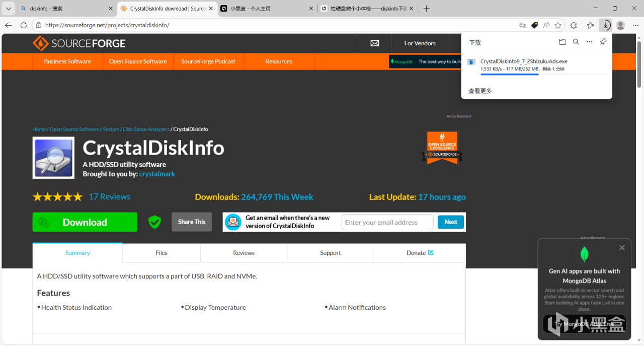Click the email subscription envelope icon

click(x=233, y=222)
